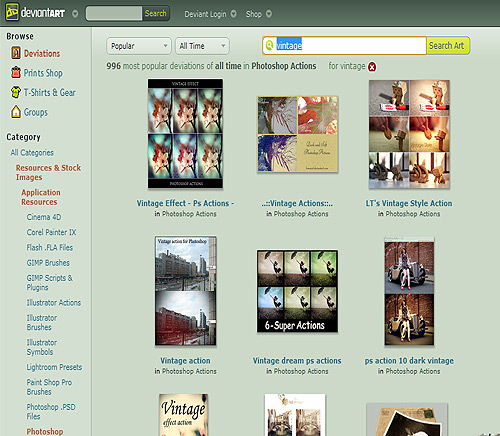
Task: Click the Prints Shop icon
Action: (x=16, y=72)
